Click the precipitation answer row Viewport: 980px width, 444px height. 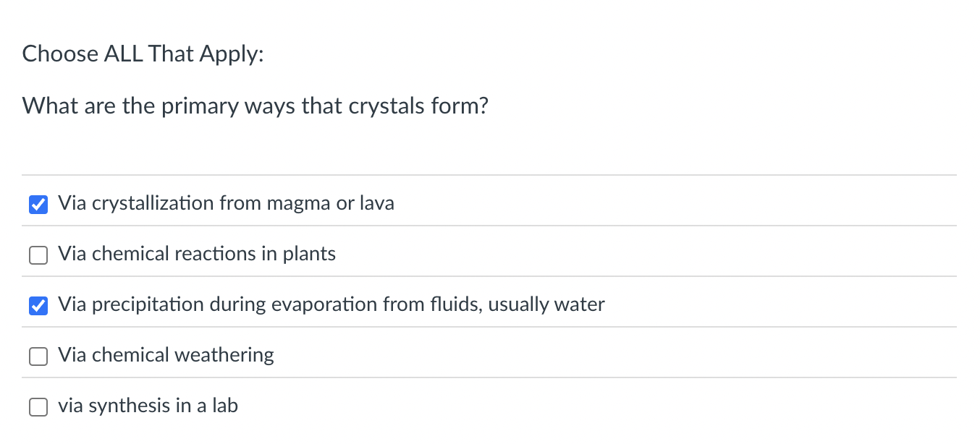click(330, 304)
